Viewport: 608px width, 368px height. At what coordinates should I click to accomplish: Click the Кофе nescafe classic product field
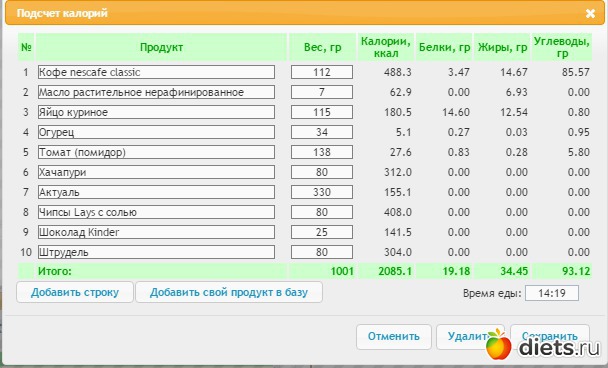pyautogui.click(x=156, y=72)
